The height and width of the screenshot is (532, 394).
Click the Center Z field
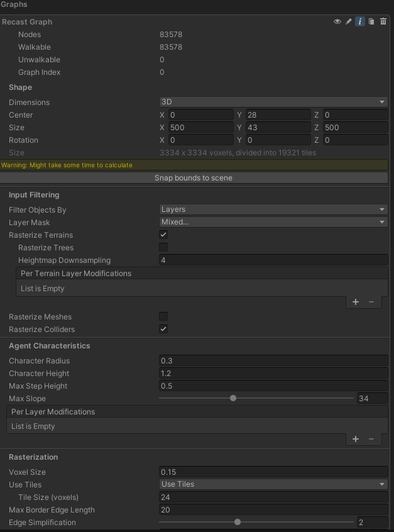[x=355, y=114]
